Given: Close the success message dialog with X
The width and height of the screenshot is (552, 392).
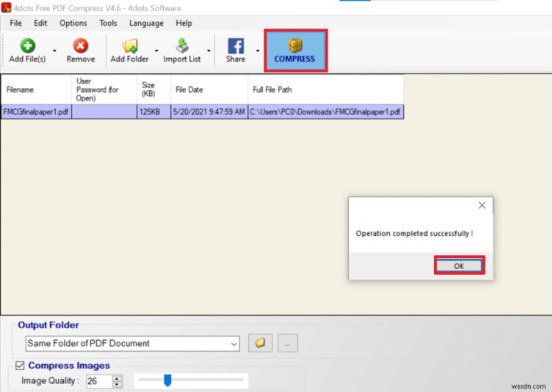Looking at the screenshot, I should click(x=482, y=206).
